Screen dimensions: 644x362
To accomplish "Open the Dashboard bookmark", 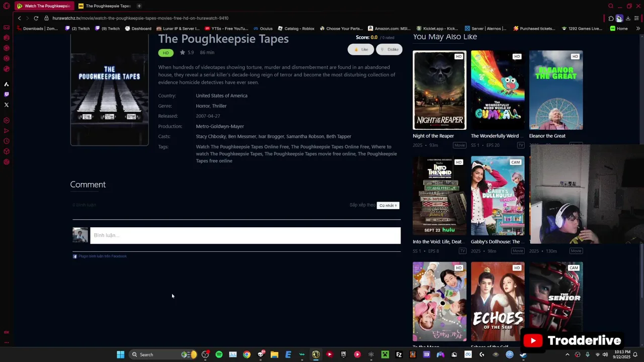I will [138, 29].
